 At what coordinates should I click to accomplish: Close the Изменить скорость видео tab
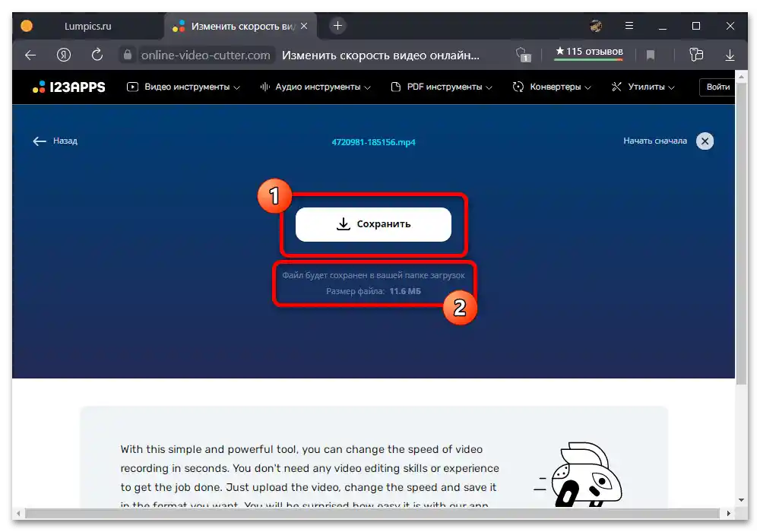[x=304, y=26]
